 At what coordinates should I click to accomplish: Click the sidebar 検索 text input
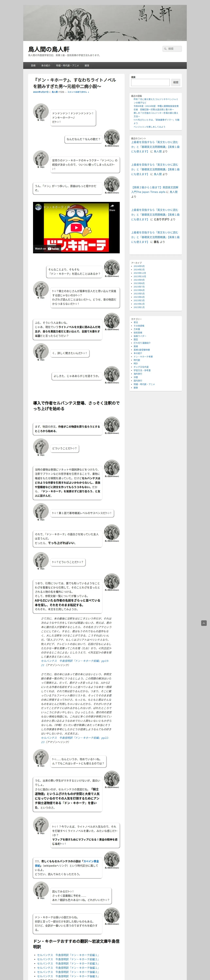click(150, 82)
